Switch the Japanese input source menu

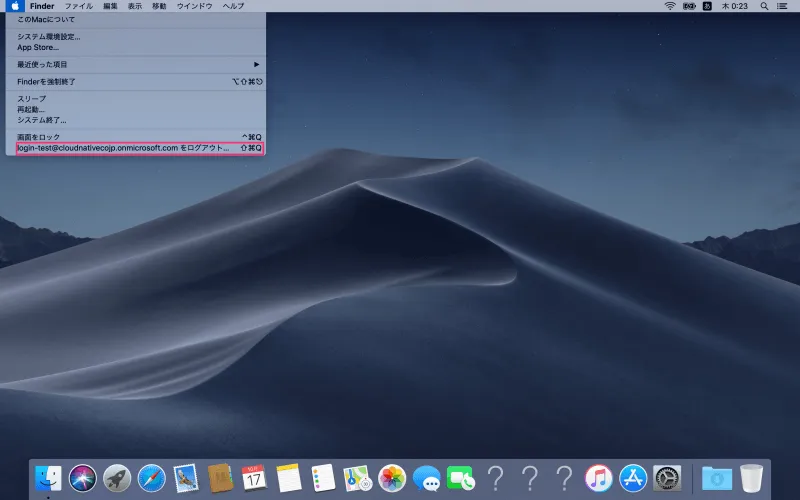pyautogui.click(x=708, y=6)
